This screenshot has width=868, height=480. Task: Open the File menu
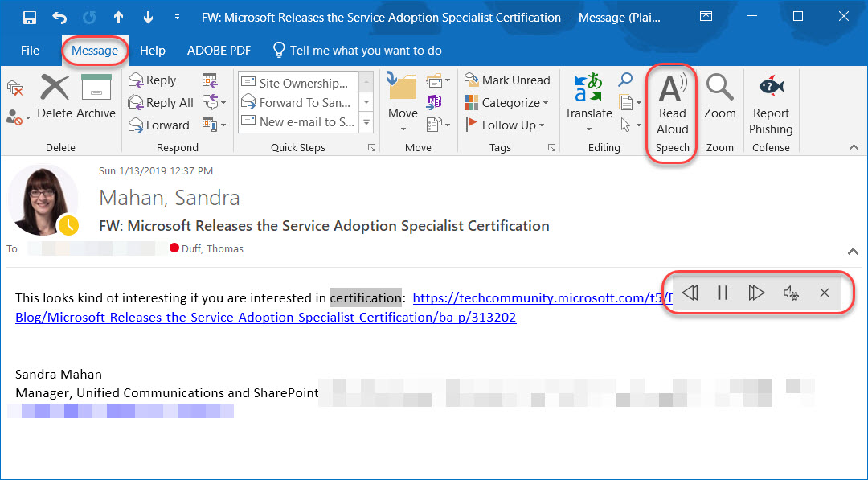[x=29, y=50]
